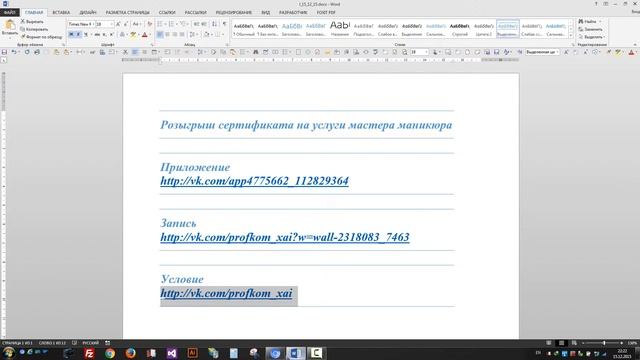Open style name combo box in quick toolbar
The width and height of the screenshot is (640, 360).
(x=542, y=52)
